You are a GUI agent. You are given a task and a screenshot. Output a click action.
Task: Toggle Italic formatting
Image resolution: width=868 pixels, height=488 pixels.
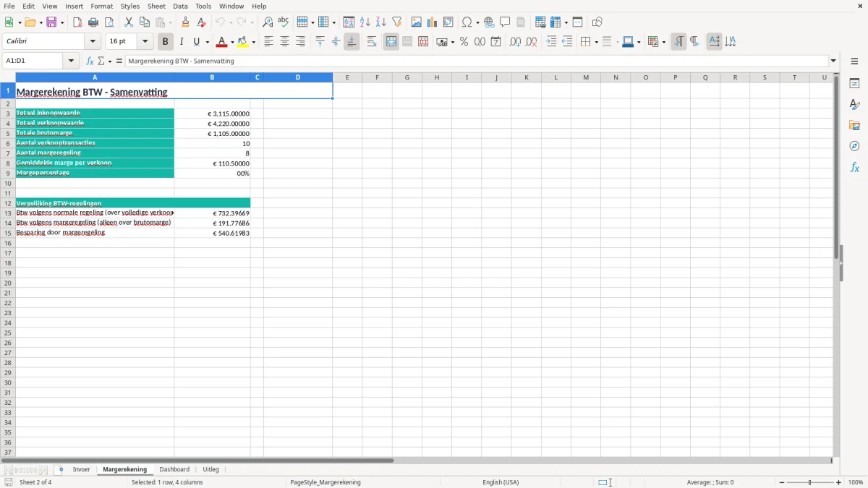(x=182, y=42)
